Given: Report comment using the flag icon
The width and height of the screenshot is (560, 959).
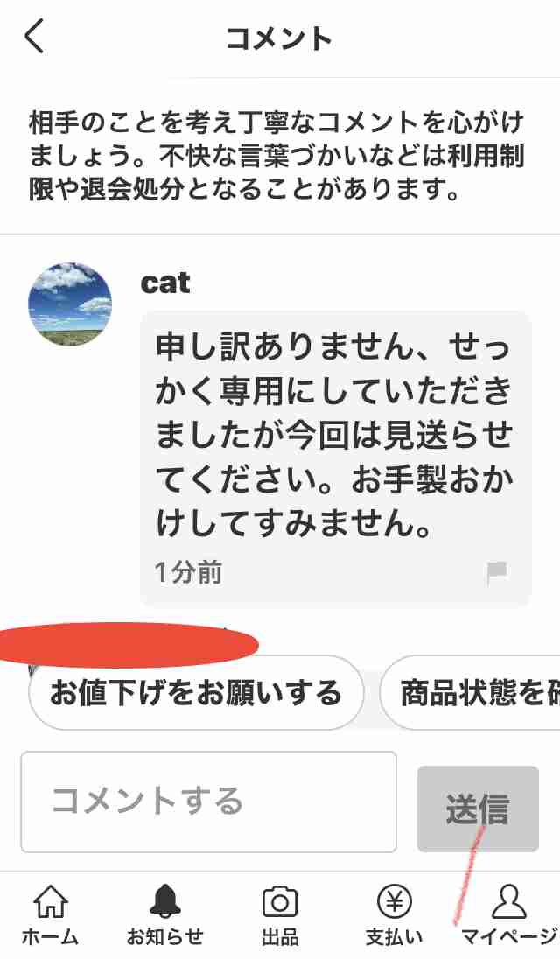Looking at the screenshot, I should click(496, 572).
